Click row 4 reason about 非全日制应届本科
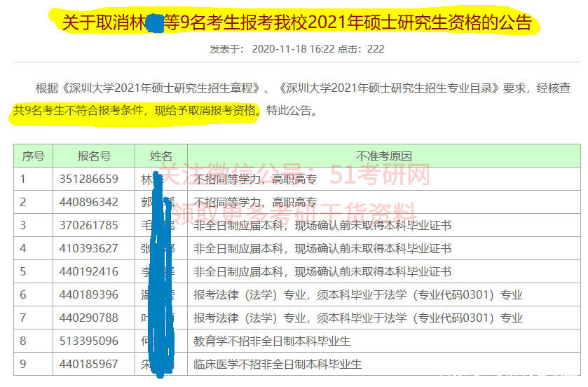This screenshot has width=588, height=387. coord(322,249)
